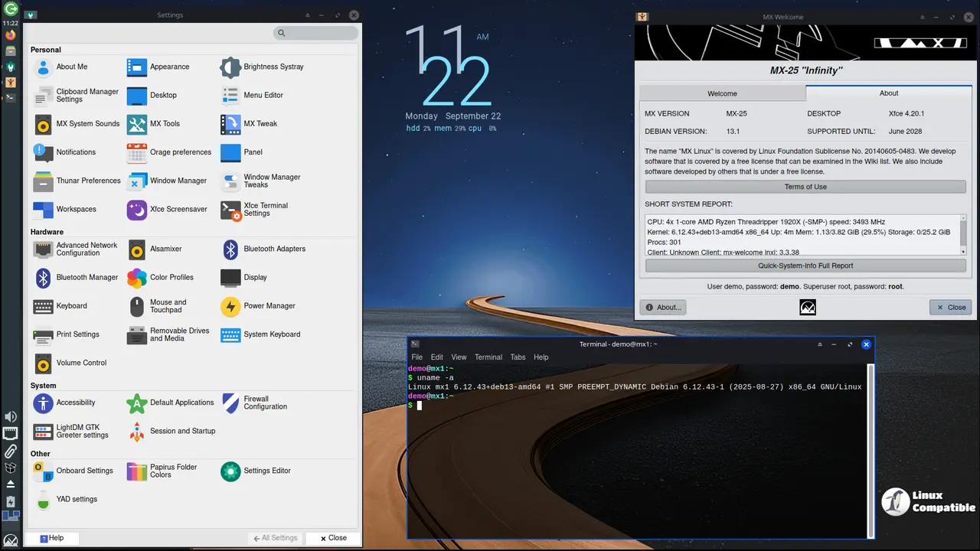Click the terminal window vertical scrollbar
This screenshot has width=980, height=551.
click(x=870, y=452)
